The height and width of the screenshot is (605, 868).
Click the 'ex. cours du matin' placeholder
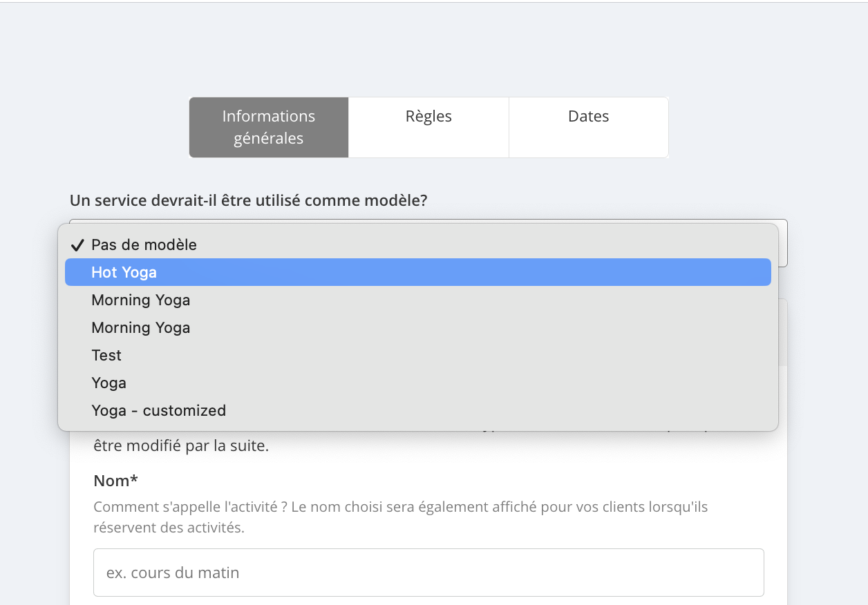(173, 573)
